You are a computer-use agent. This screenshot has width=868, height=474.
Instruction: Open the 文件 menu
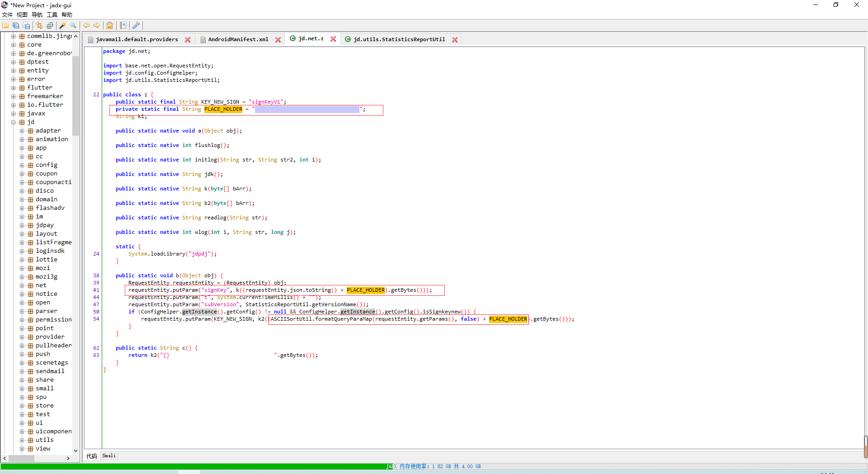[x=7, y=15]
